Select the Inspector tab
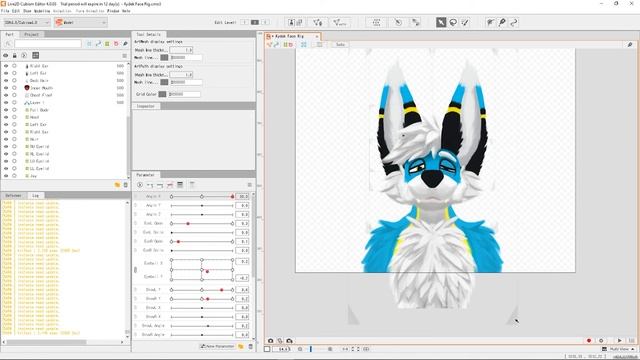 [146, 106]
